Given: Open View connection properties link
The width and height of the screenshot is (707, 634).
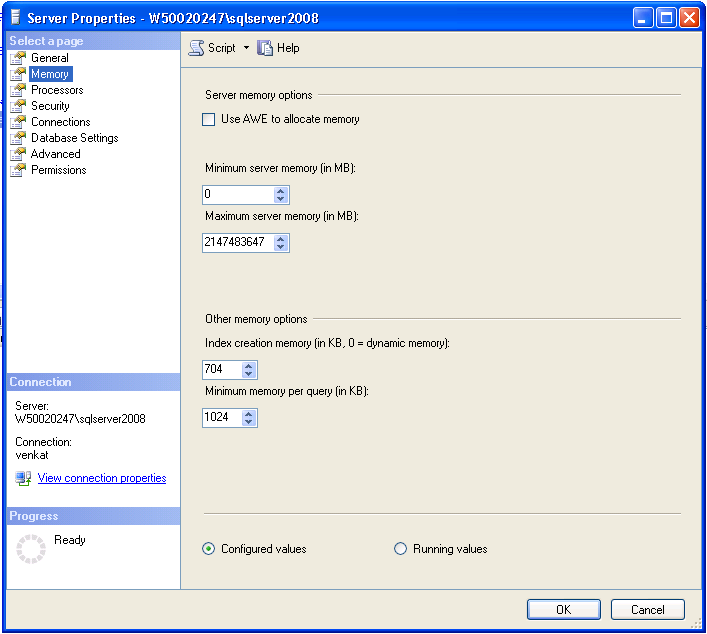Looking at the screenshot, I should (x=102, y=478).
